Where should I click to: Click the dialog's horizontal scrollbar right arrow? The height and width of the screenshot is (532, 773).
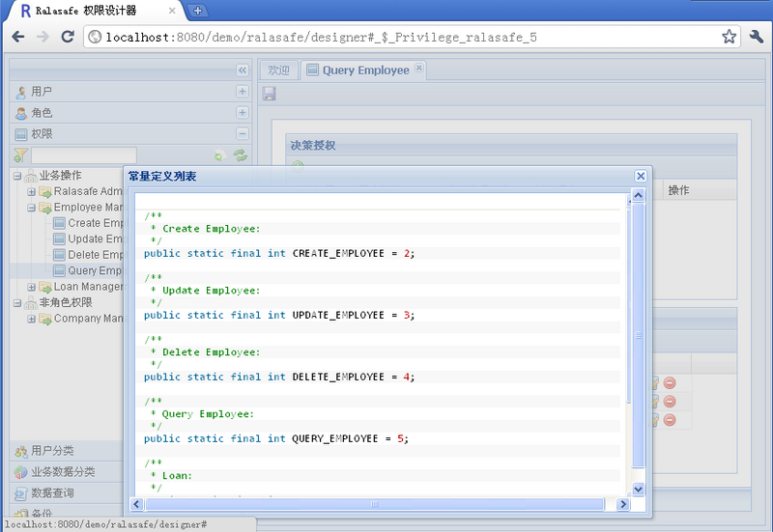coord(620,504)
